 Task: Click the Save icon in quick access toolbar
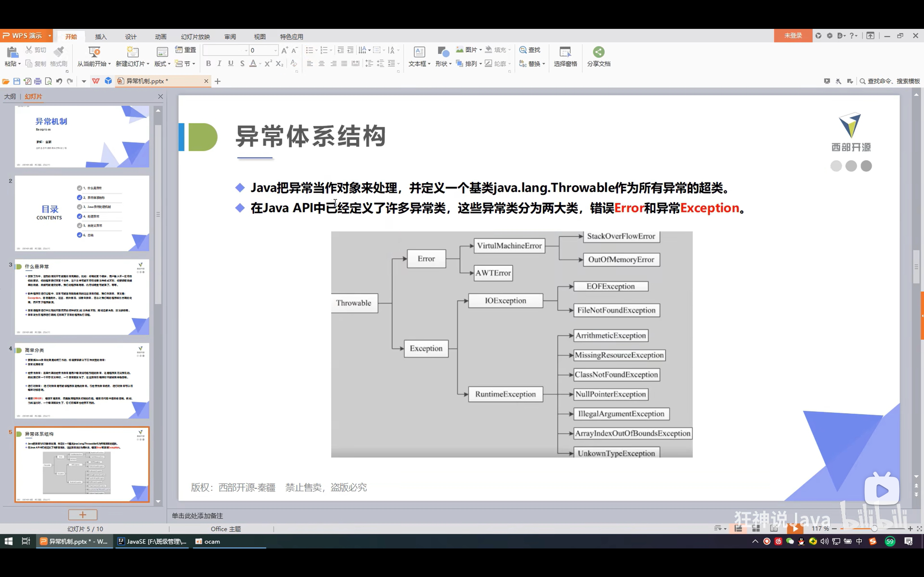[x=16, y=81]
